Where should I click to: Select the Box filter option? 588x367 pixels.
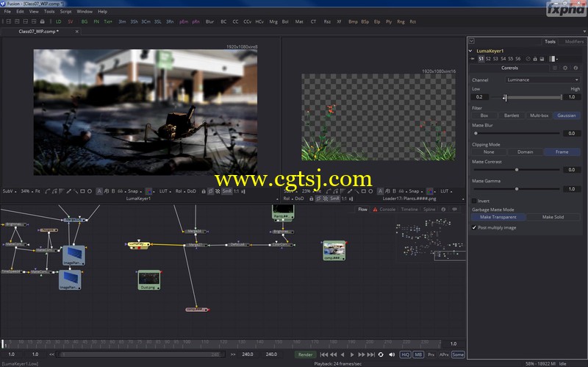[x=484, y=115]
